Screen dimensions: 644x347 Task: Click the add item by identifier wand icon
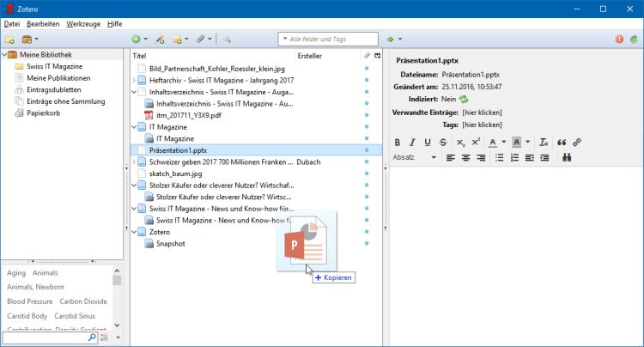(x=160, y=40)
